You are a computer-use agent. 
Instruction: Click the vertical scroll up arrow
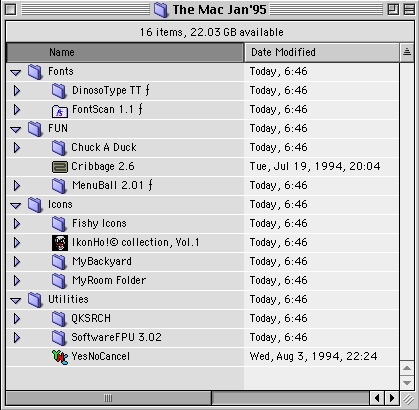(407, 368)
